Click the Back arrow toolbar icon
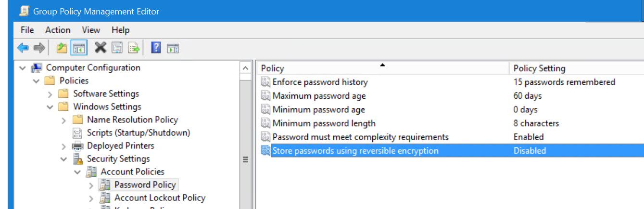 23,48
